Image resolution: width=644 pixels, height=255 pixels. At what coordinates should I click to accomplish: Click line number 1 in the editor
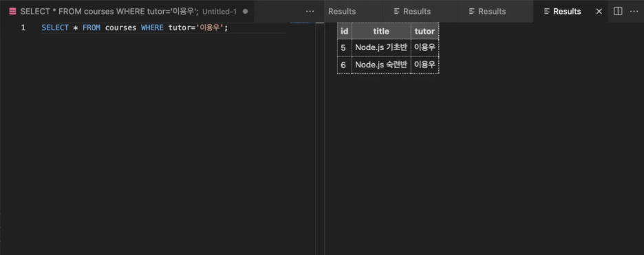[x=23, y=28]
